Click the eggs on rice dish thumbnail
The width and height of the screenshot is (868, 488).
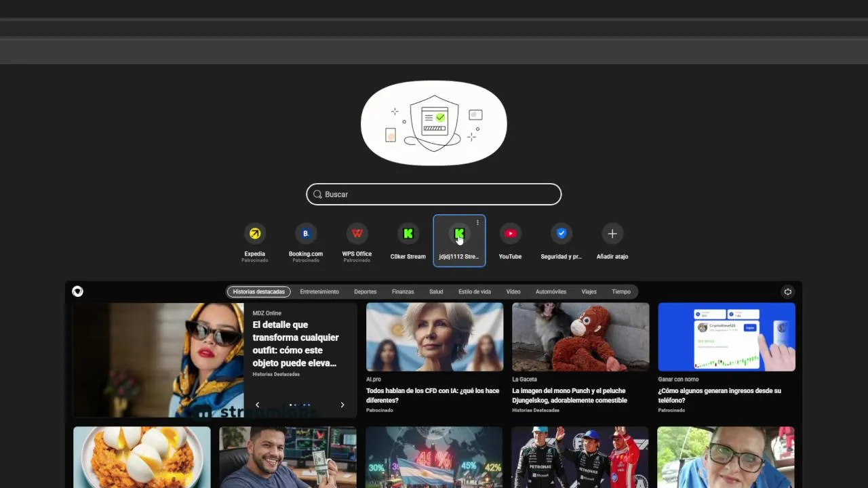pyautogui.click(x=142, y=457)
